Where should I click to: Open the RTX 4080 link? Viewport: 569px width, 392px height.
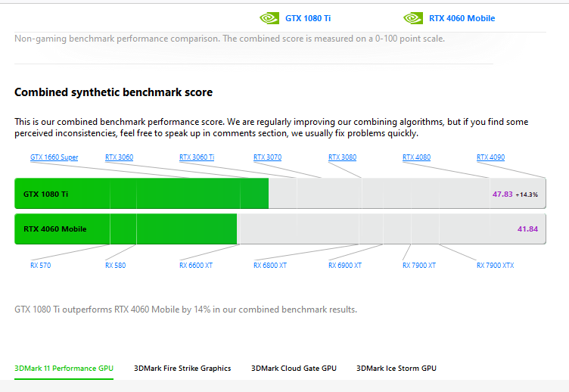tap(416, 157)
